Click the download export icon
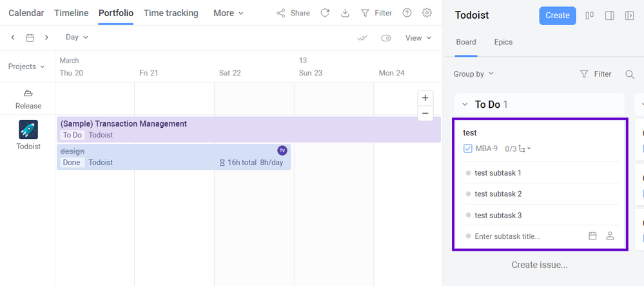Viewport: 644px width, 286px height. (345, 13)
